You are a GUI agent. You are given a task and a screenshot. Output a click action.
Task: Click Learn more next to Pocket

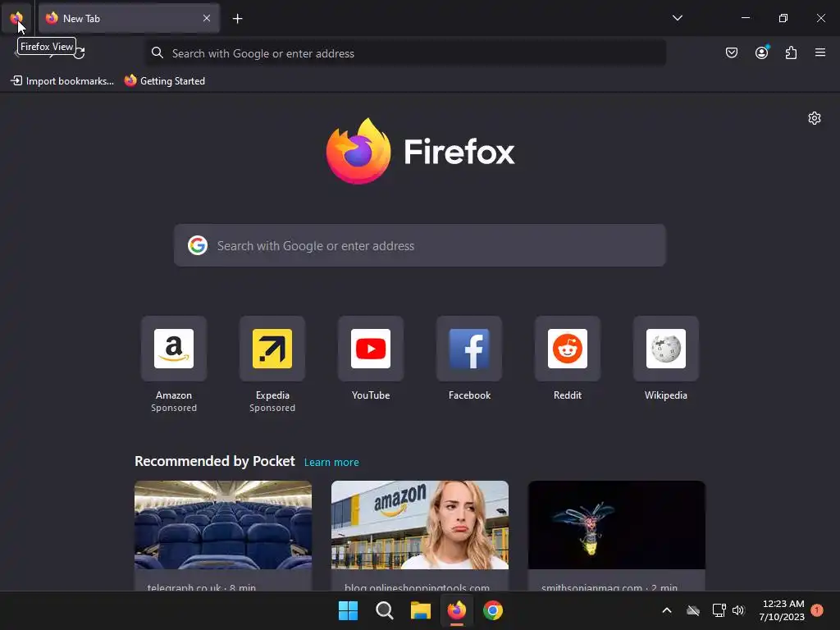331,463
